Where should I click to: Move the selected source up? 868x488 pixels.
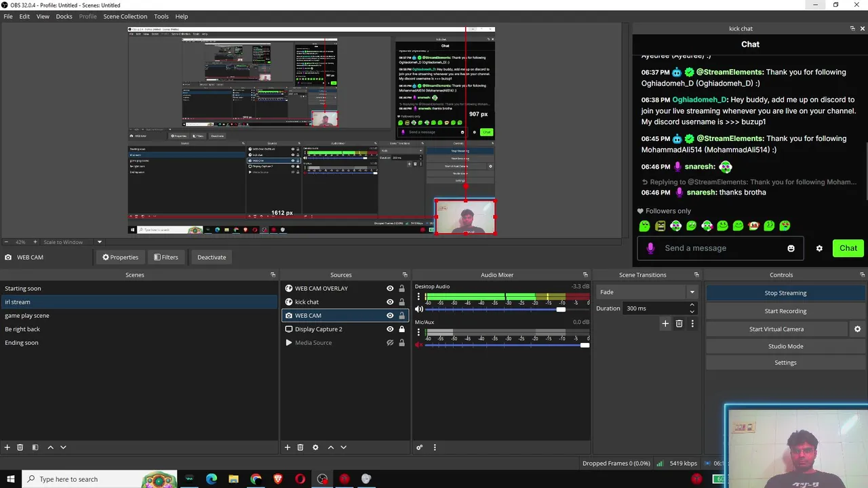[331, 447]
